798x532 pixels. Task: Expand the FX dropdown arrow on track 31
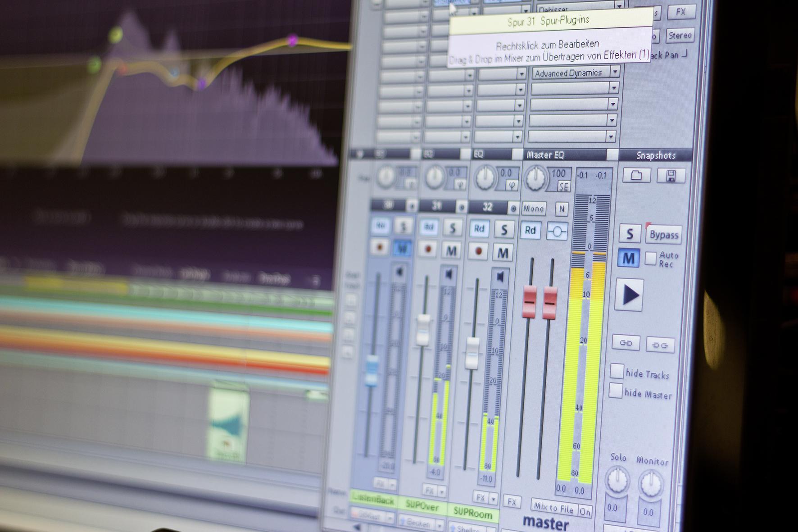coord(442,491)
